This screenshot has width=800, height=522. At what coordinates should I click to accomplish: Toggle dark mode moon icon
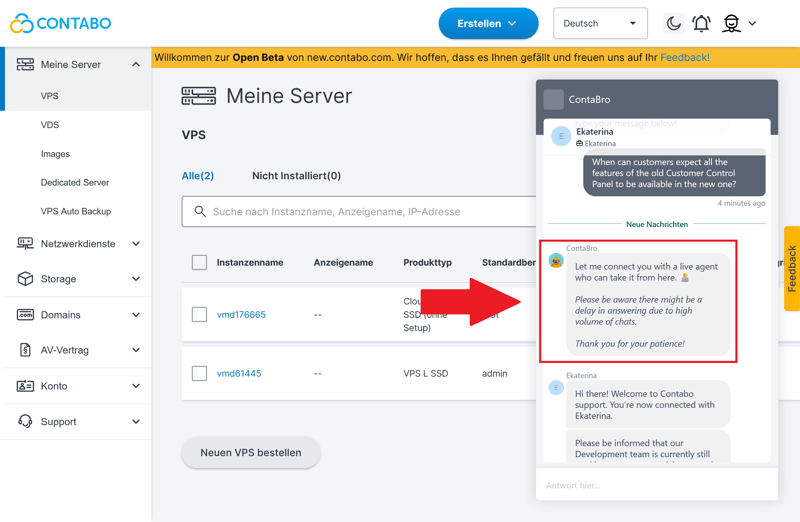tap(673, 23)
